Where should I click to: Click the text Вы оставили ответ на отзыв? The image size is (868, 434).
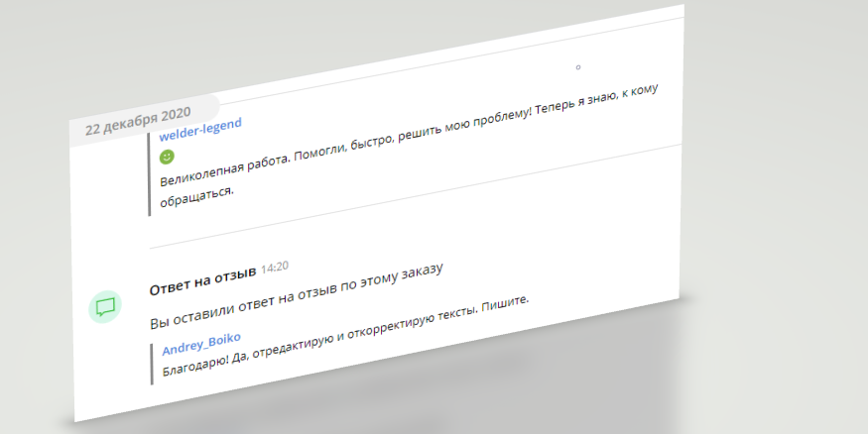(297, 297)
